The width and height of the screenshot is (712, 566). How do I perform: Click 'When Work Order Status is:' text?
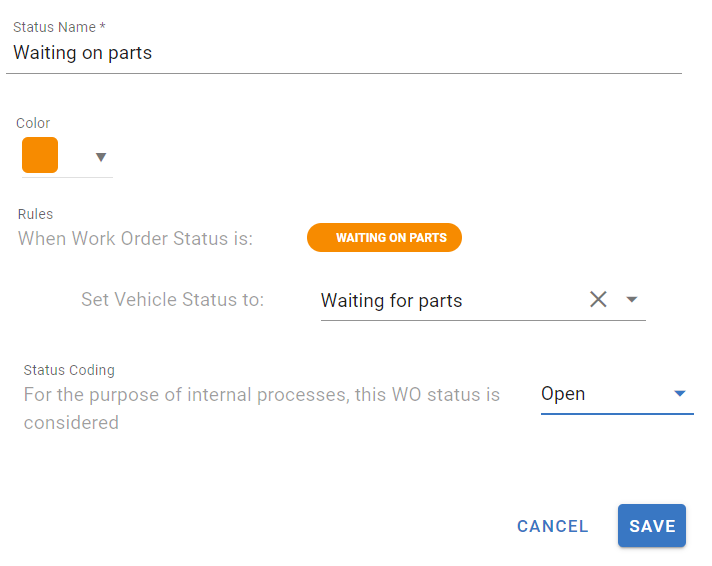(x=135, y=239)
